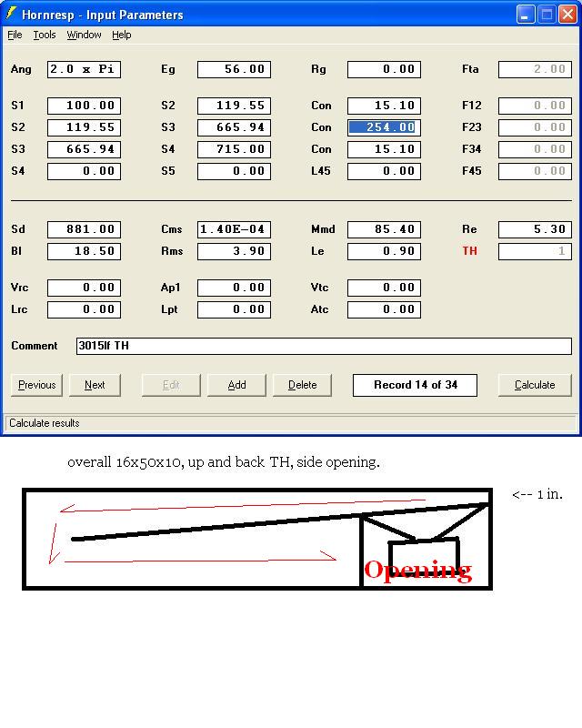Viewport: 582px width, 728px height.
Task: Close the Hornresp window
Action: point(567,15)
